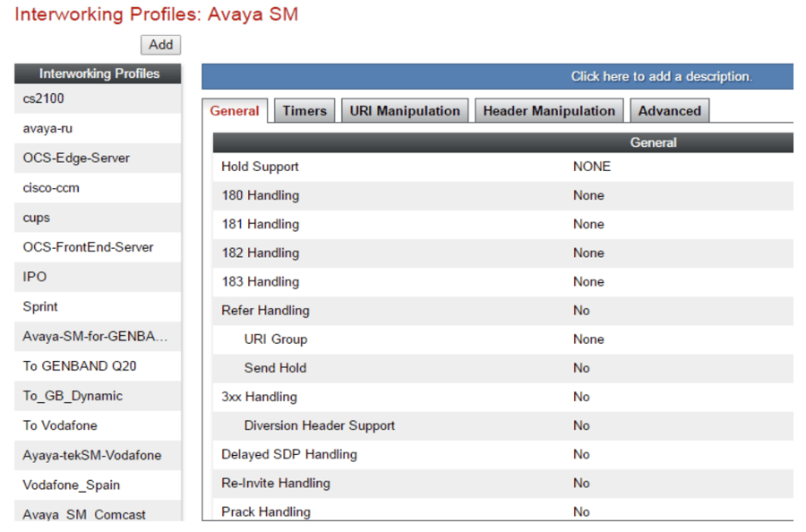
Task: Select the OCS-Edge-Server profile
Action: tap(98, 159)
